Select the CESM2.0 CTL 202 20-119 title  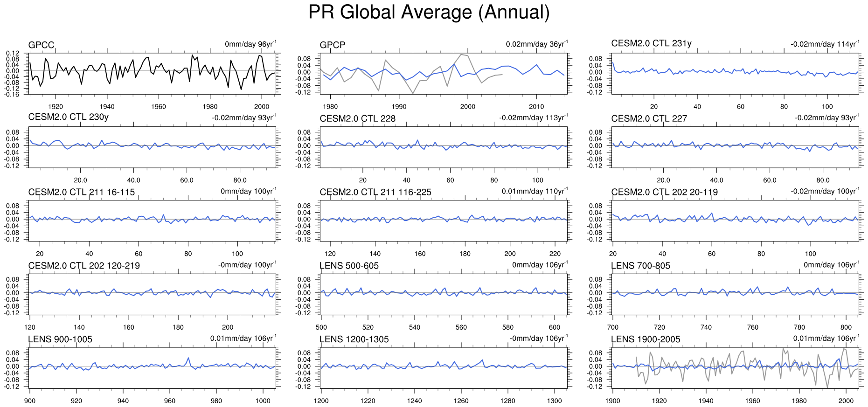point(664,193)
